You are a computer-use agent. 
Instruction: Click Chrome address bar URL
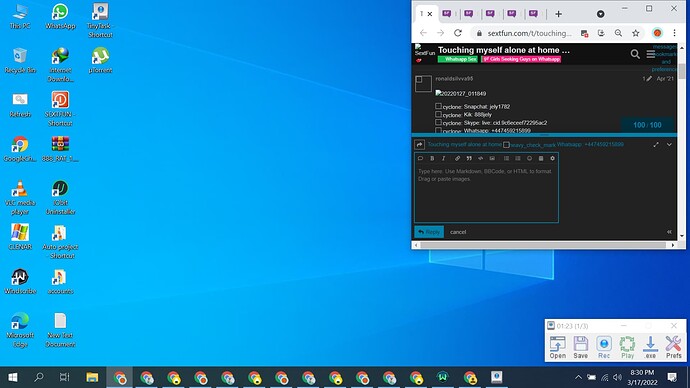[529, 33]
